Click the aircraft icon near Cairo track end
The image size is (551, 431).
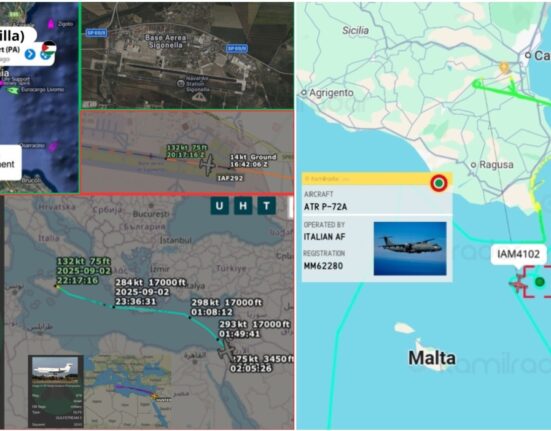226,351
